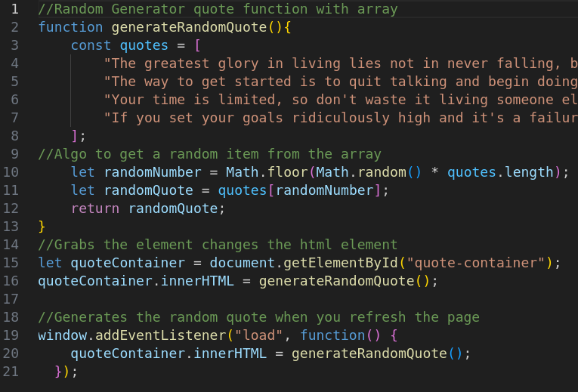
Task: Click 'Math.floor' on line 10
Action: pos(267,172)
